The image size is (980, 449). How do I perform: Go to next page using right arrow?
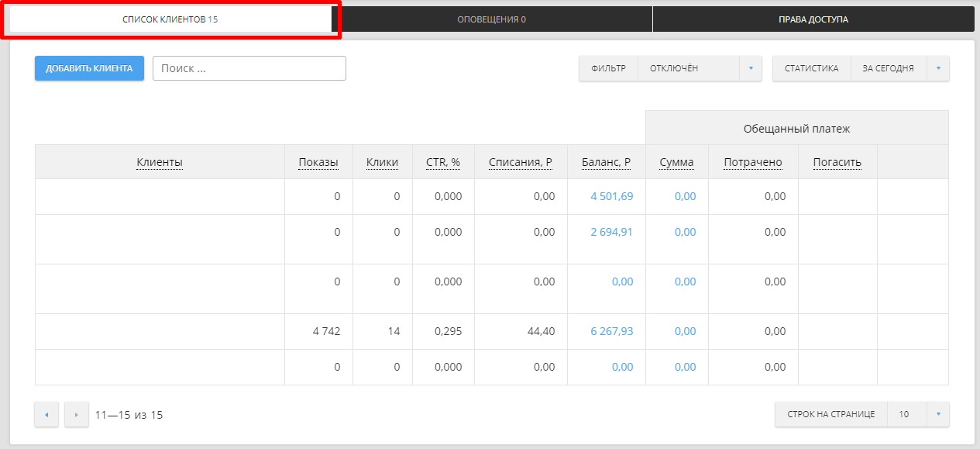click(76, 415)
